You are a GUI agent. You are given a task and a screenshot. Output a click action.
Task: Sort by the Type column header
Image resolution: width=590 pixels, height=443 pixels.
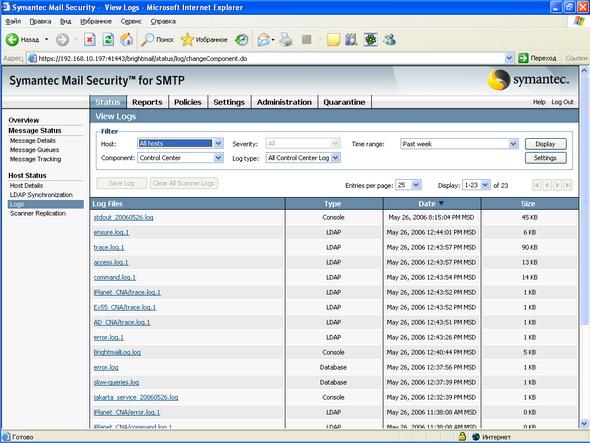[x=333, y=204]
